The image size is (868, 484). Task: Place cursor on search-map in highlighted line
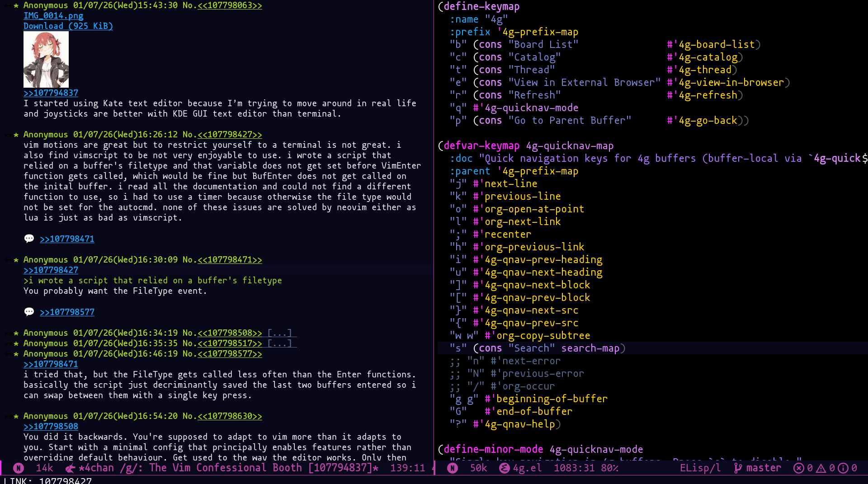(x=590, y=348)
